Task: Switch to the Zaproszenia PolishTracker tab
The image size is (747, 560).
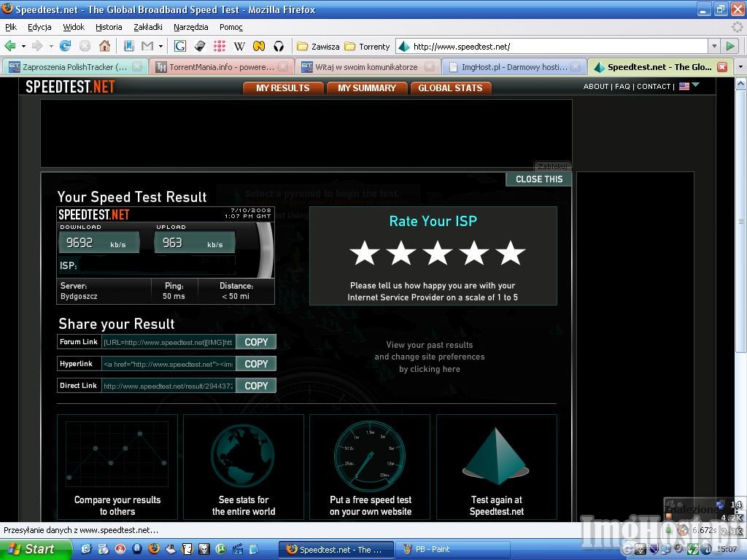Action: (x=75, y=66)
